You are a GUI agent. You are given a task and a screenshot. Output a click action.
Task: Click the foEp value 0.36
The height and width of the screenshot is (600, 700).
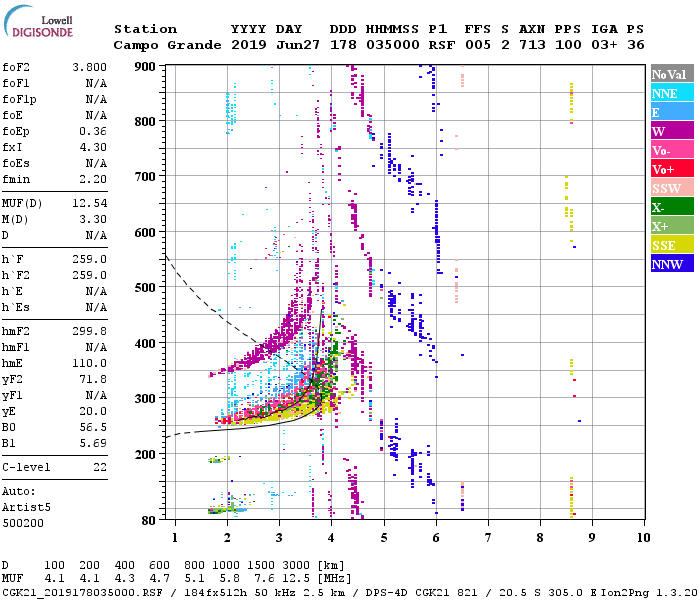[x=93, y=131]
